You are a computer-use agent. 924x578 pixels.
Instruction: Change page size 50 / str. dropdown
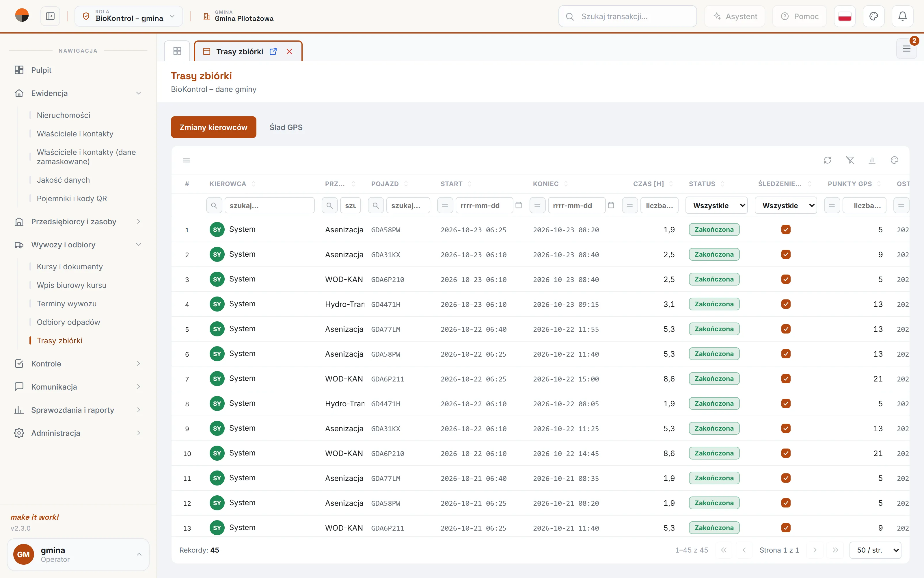(x=875, y=550)
